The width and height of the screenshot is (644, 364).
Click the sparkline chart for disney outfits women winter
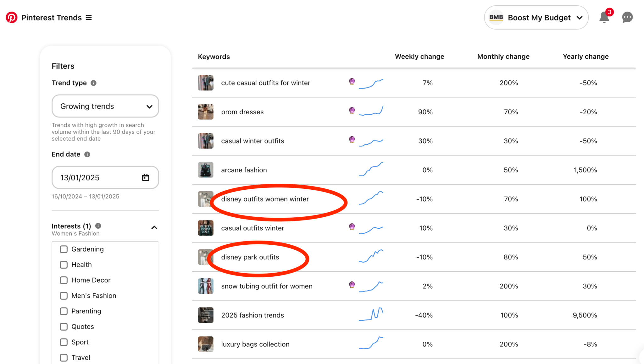pyautogui.click(x=371, y=198)
